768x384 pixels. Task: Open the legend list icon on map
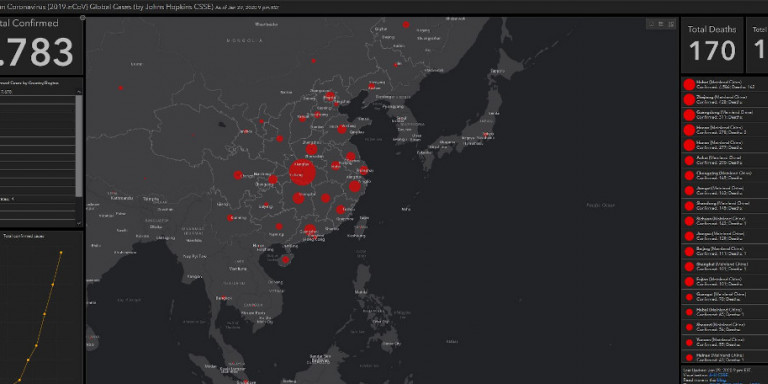661,24
